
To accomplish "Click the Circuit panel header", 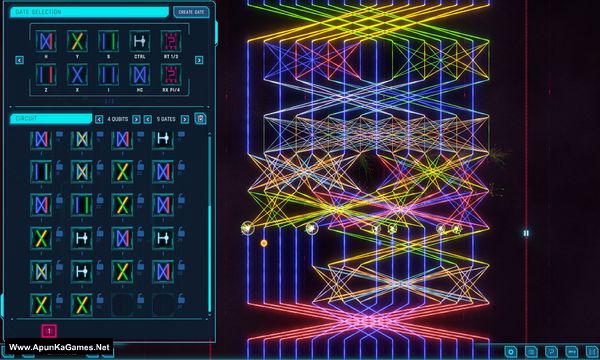I will coord(51,119).
